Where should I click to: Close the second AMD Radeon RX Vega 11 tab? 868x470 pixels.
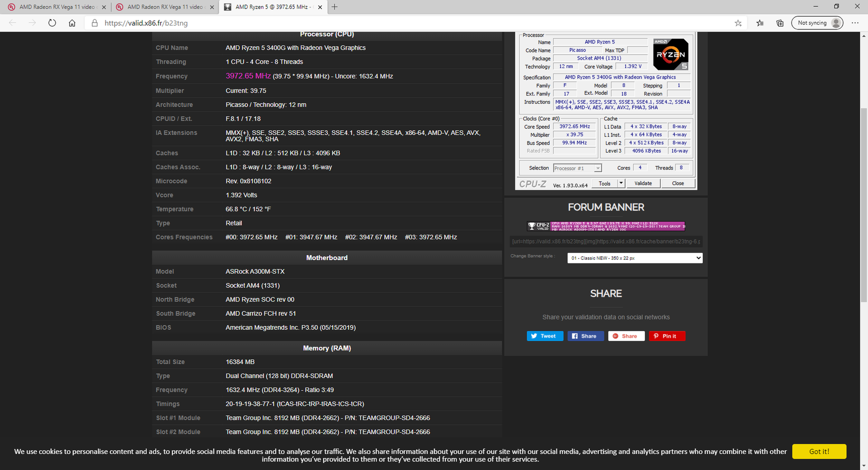212,7
